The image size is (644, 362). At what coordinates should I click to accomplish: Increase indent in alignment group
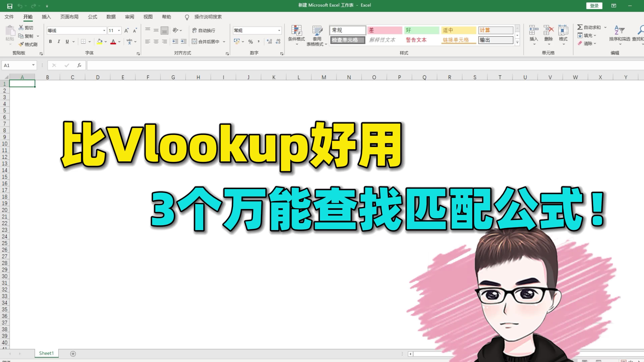184,41
